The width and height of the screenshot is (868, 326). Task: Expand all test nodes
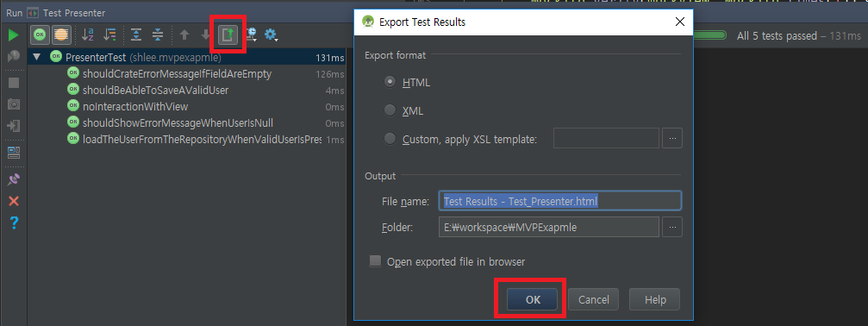136,34
